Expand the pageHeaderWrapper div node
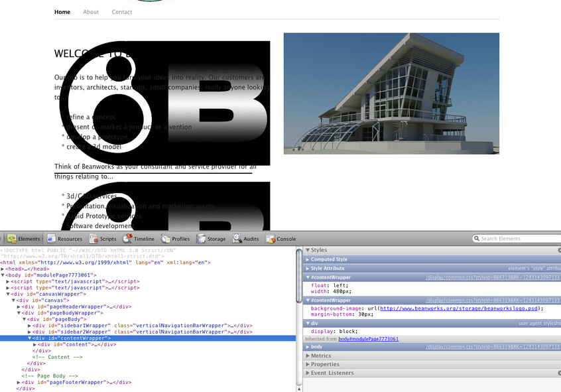 19,307
